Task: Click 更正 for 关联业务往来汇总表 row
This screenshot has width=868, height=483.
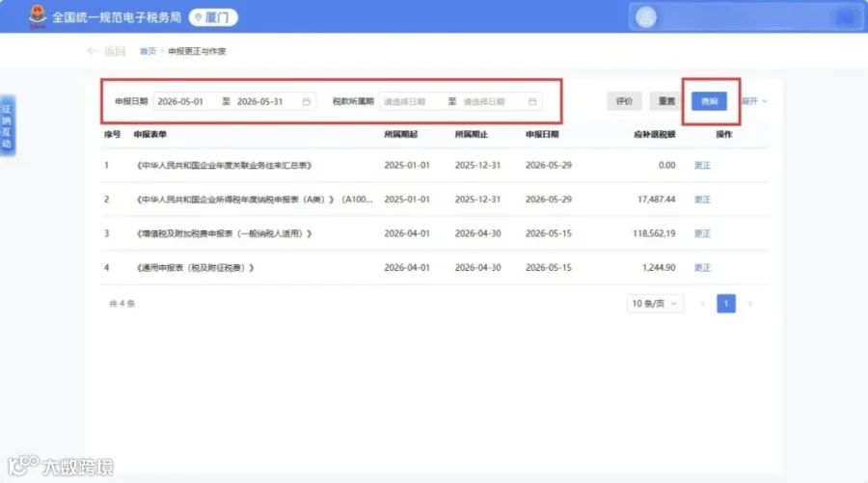Action: [702, 166]
